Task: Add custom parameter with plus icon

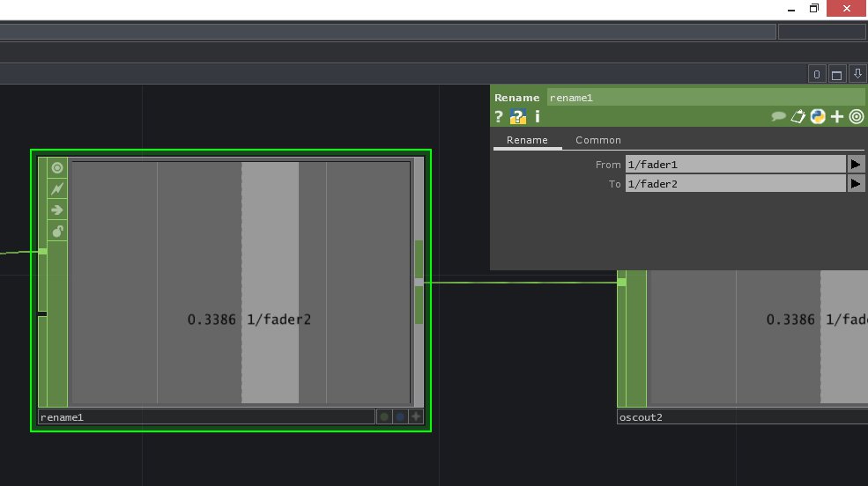Action: coord(837,116)
